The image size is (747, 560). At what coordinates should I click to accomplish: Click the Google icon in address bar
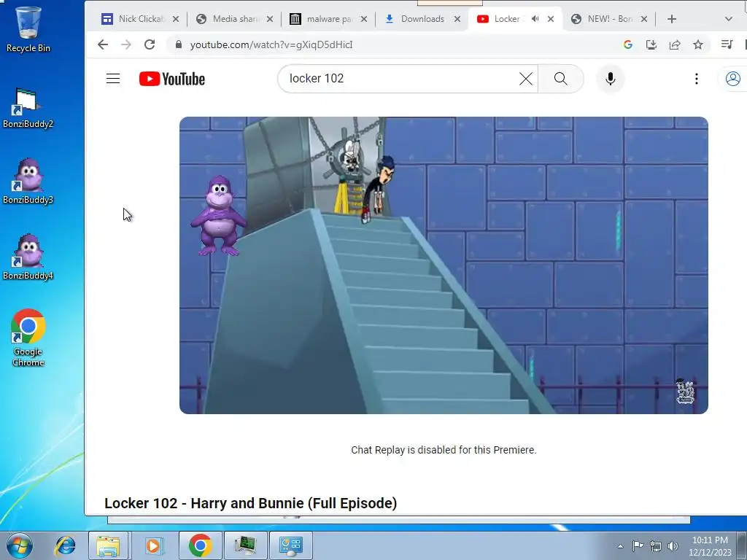point(628,44)
